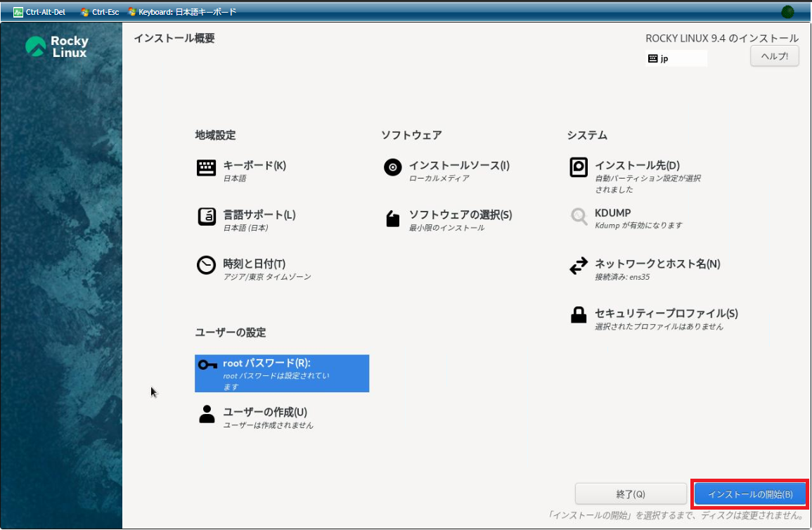Click the 終了(Q) quit button
This screenshot has height=530, width=812.
click(x=630, y=494)
